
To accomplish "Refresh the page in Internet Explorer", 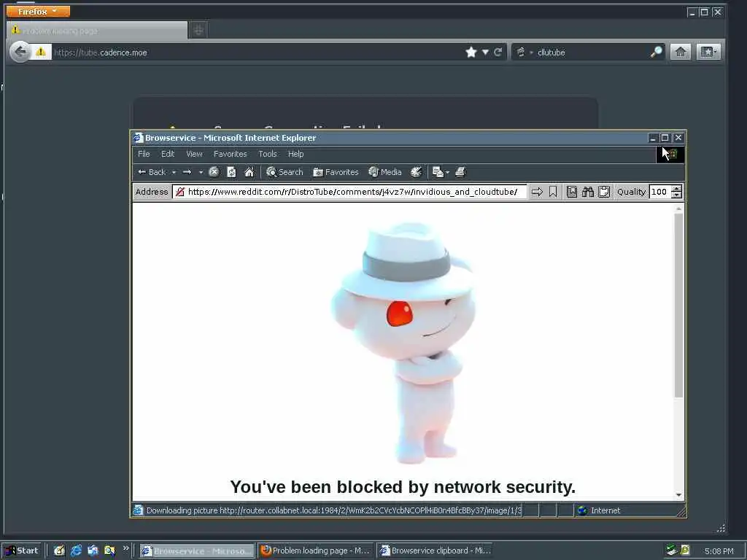I will coord(231,172).
